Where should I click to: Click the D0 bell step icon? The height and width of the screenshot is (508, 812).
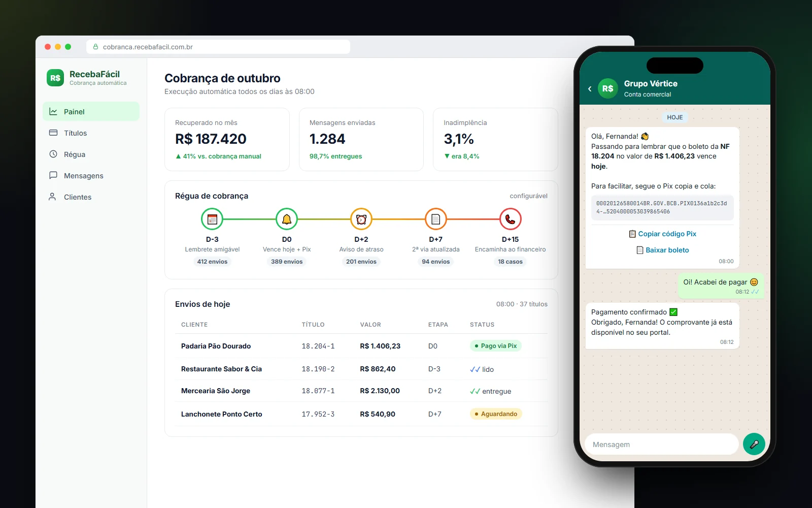287,219
